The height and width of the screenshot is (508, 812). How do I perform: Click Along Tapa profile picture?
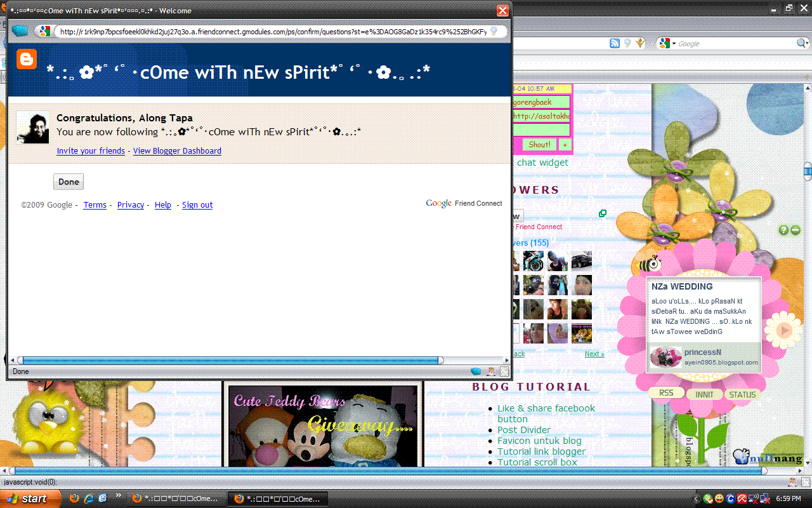[x=33, y=127]
